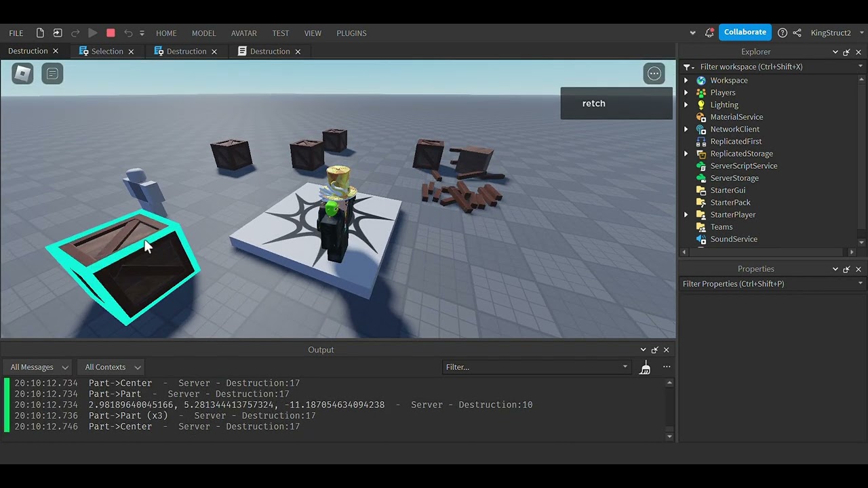Click the three-dot options button in viewport
Viewport: 868px width, 488px height.
pos(654,74)
